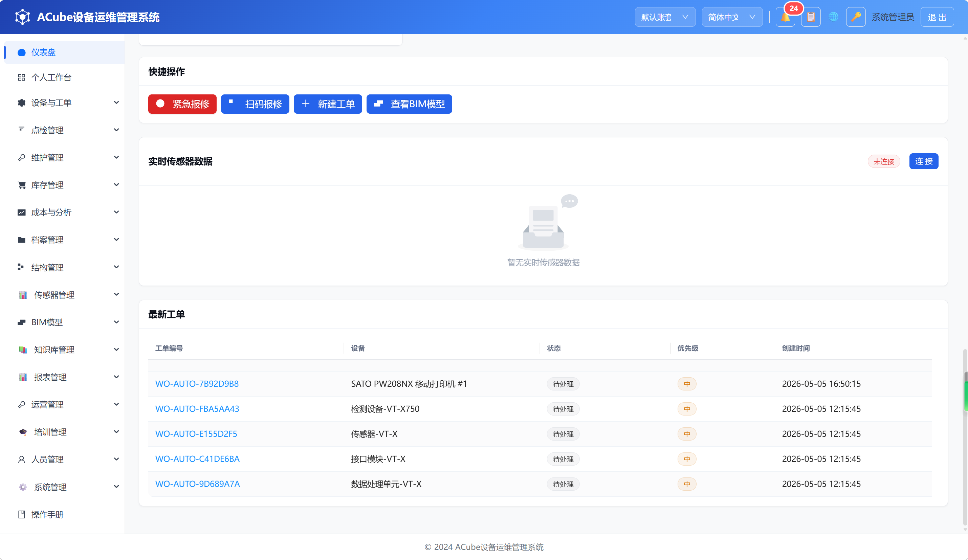Image resolution: width=968 pixels, height=560 pixels.
Task: Click the 扫码报修 button
Action: pos(255,104)
